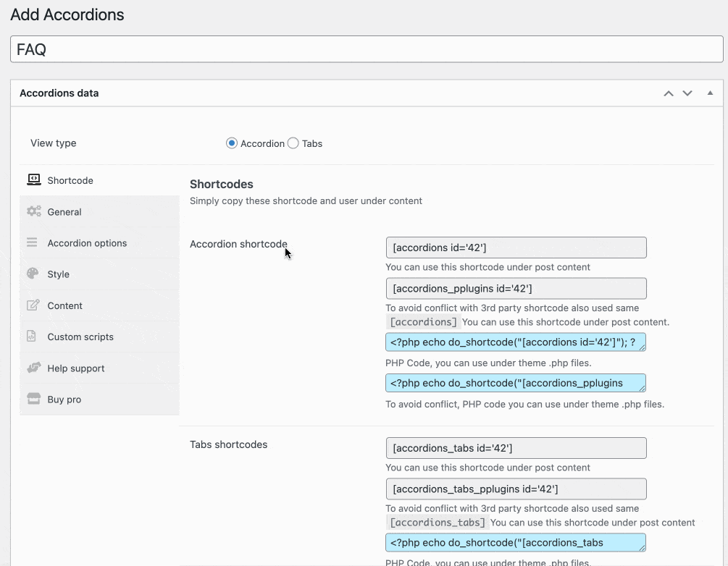The image size is (728, 566).
Task: Select the highlighted PHP do_shortcode code field
Action: pos(514,342)
